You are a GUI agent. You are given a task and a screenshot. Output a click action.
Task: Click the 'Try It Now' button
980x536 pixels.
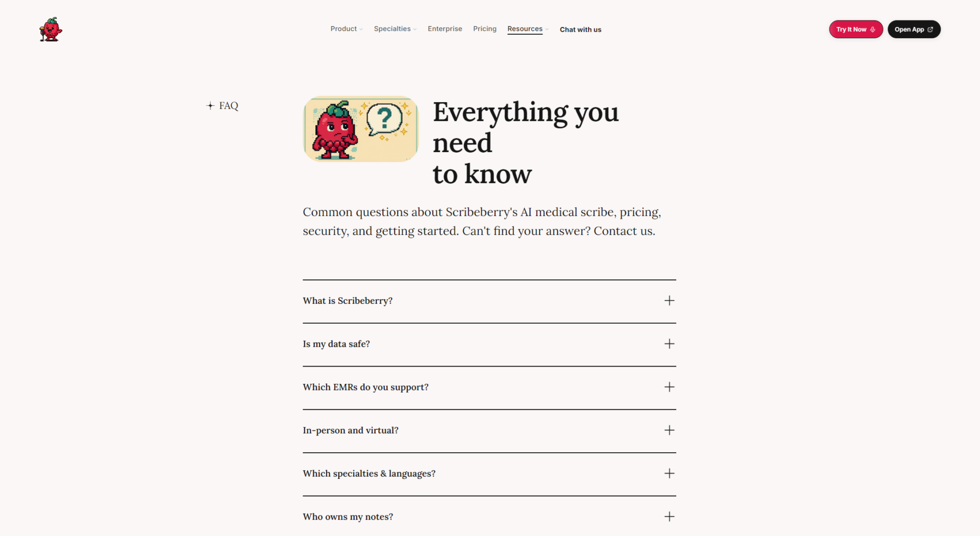[x=855, y=30]
